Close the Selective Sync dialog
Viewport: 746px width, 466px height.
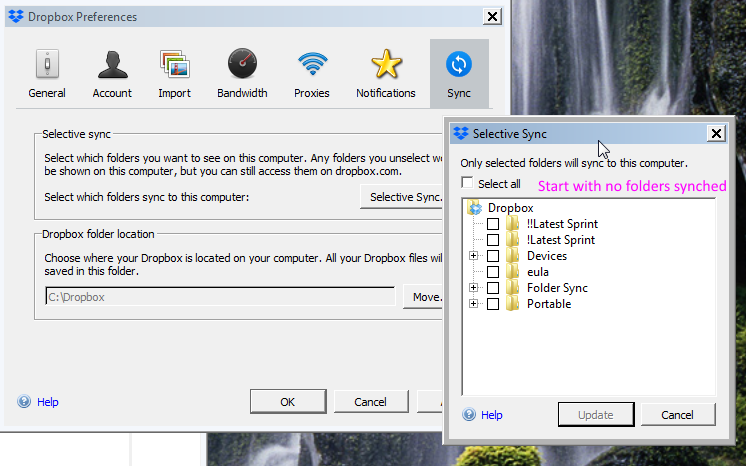[717, 134]
